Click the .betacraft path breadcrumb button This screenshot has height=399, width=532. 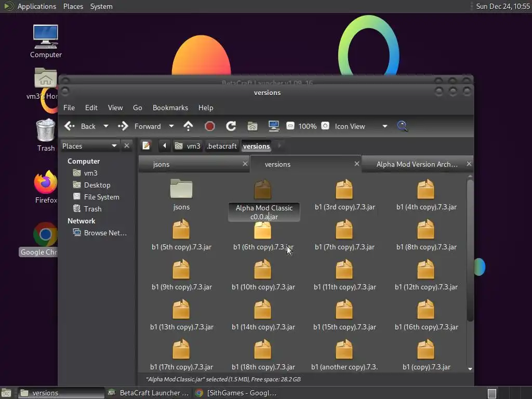[222, 146]
